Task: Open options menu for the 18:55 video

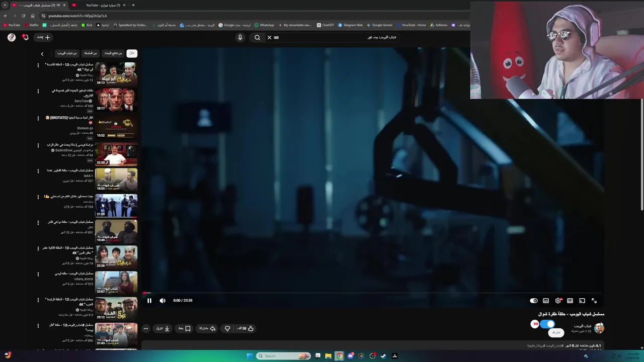Action: pyautogui.click(x=38, y=171)
